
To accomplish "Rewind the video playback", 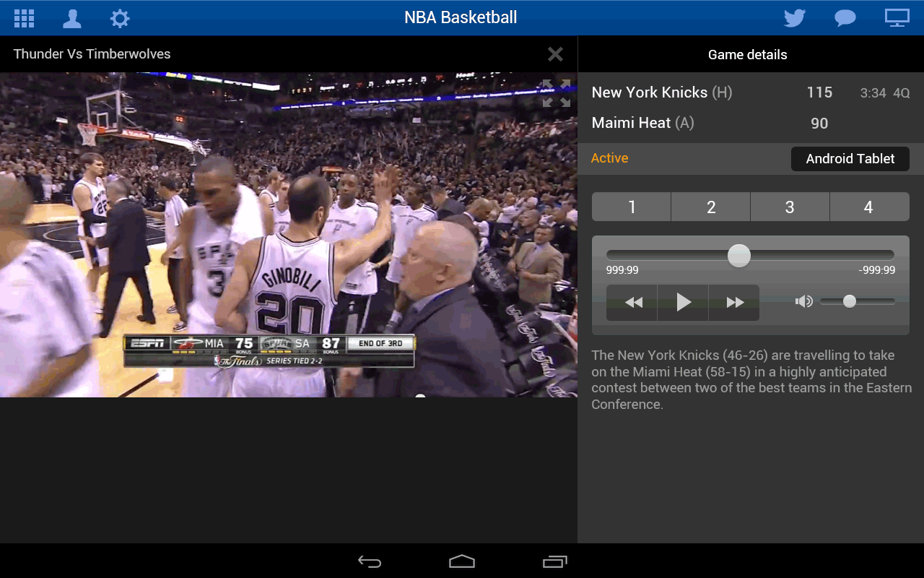I will point(632,302).
